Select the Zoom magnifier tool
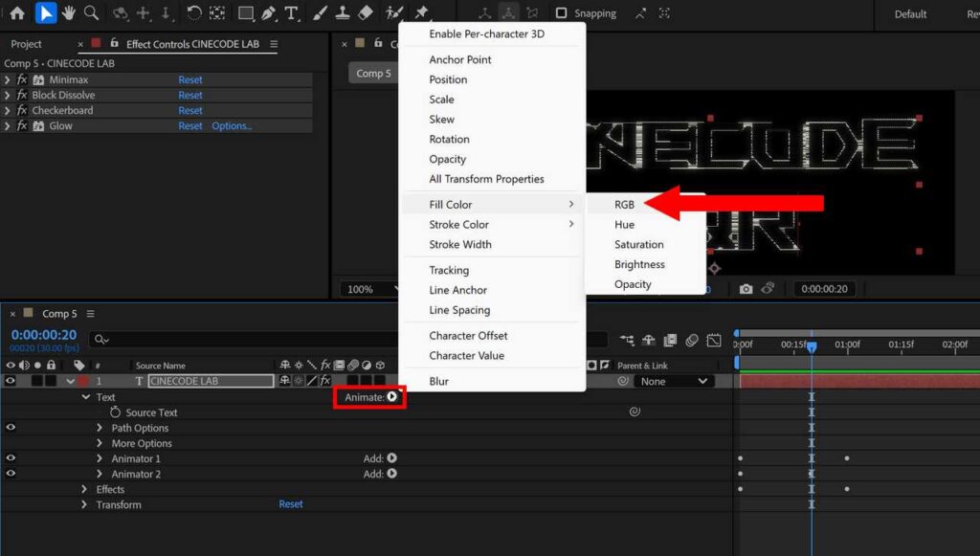 click(92, 13)
